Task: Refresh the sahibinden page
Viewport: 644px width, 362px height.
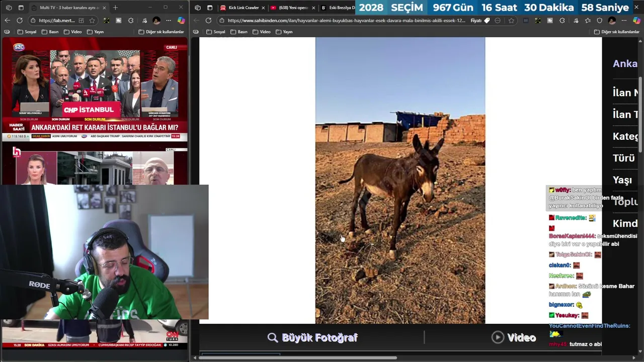Action: 208,20
